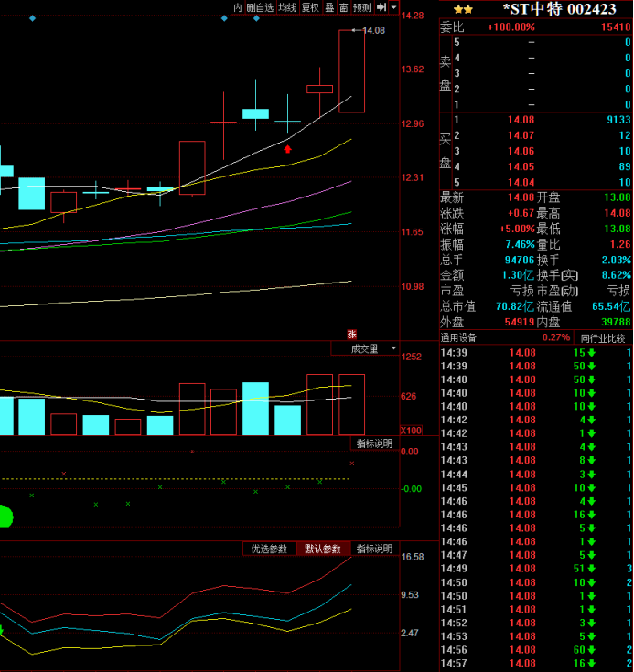The image size is (634, 672).
Task: Click the 14.08 price label arrow on chart
Action: tap(371, 31)
